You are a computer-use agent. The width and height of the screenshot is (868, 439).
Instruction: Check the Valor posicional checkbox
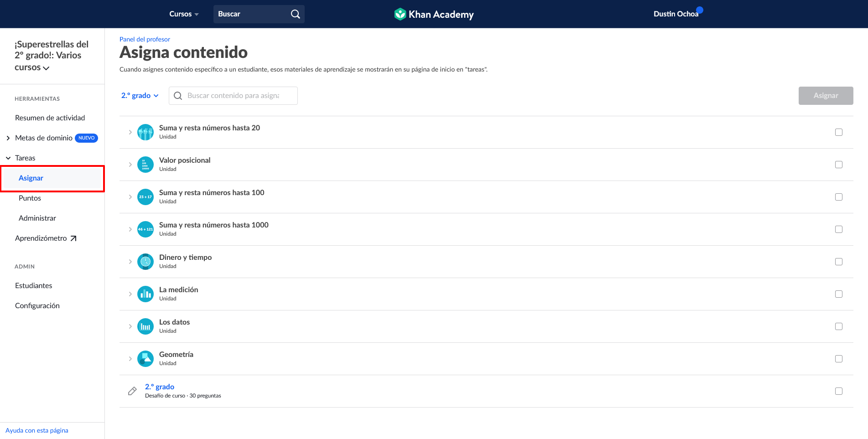coord(839,165)
